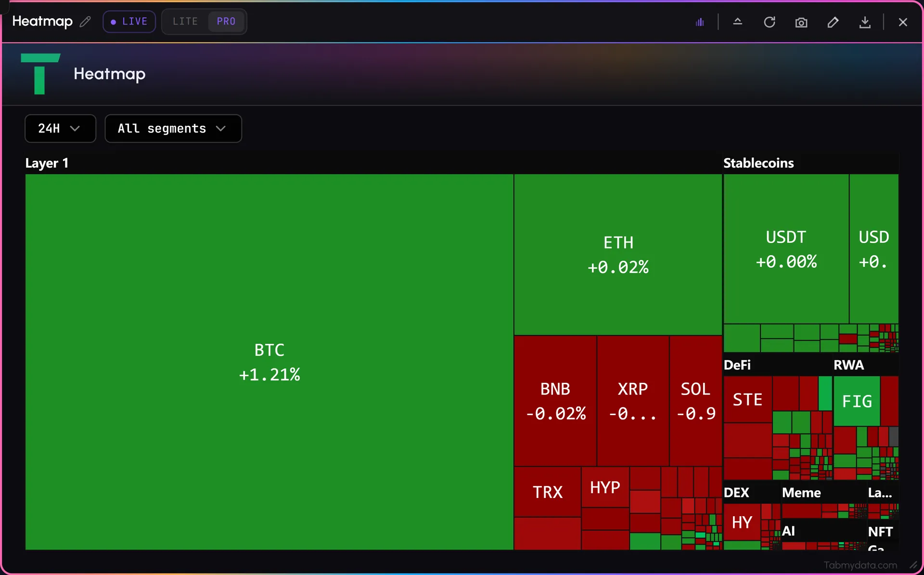
Task: Switch to LITE mode
Action: tap(185, 22)
